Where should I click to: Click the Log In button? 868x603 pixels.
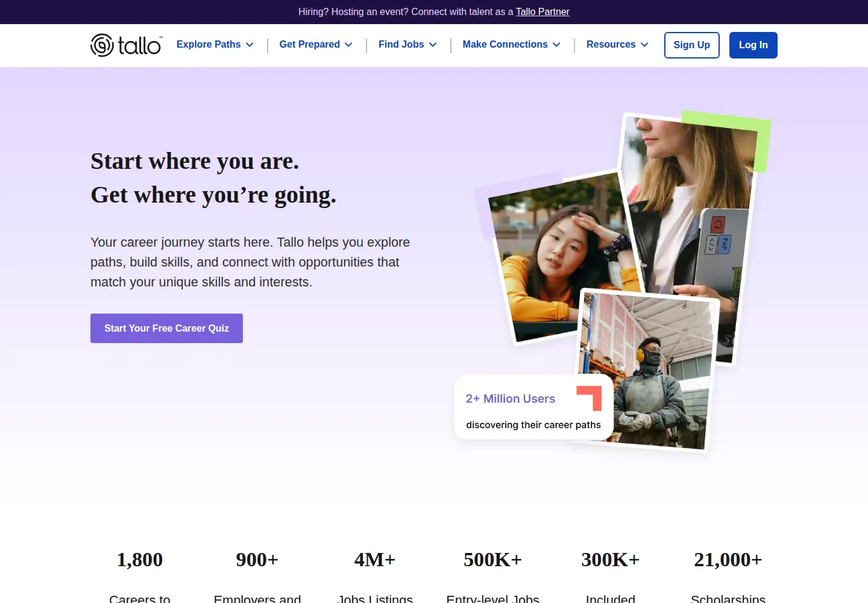(x=753, y=45)
